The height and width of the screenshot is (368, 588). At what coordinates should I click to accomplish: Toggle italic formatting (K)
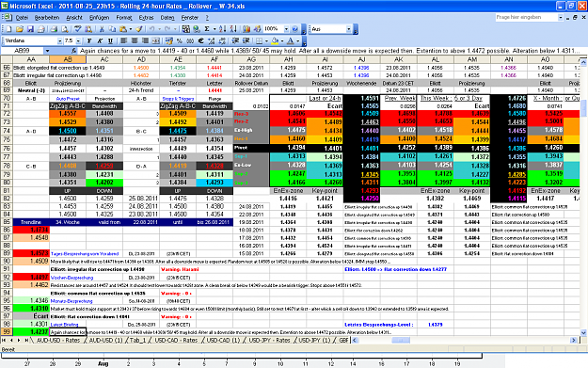click(x=100, y=40)
